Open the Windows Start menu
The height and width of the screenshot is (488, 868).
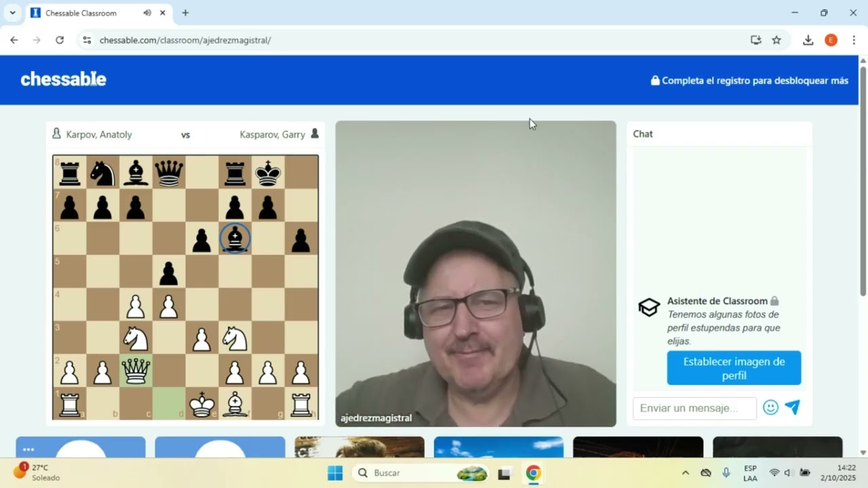coord(335,472)
